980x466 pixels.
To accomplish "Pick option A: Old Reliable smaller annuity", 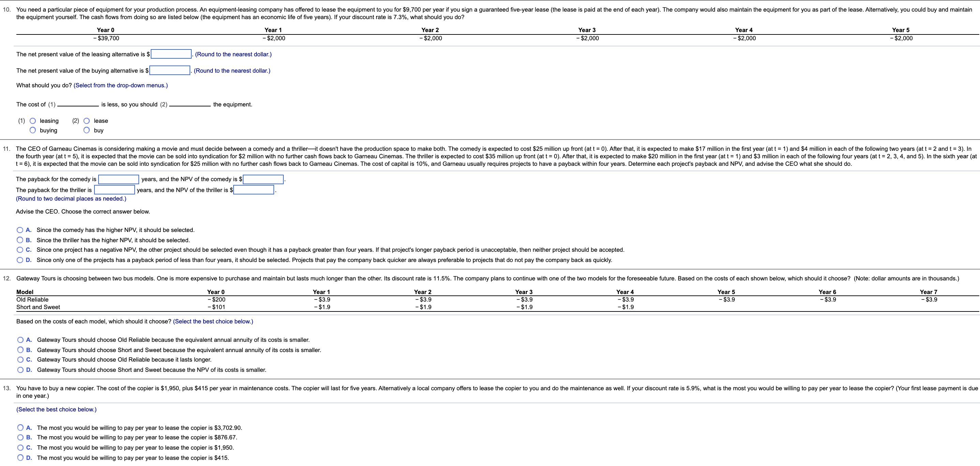I will [x=20, y=340].
